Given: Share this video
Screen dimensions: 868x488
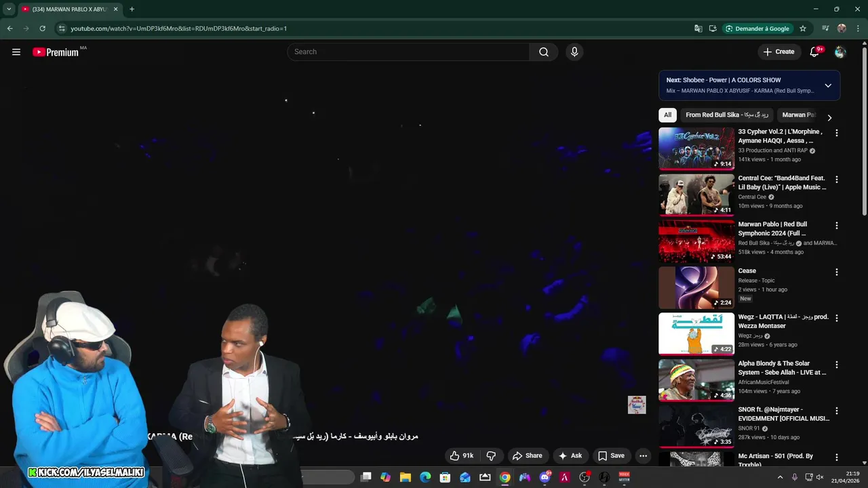Looking at the screenshot, I should coord(528,456).
